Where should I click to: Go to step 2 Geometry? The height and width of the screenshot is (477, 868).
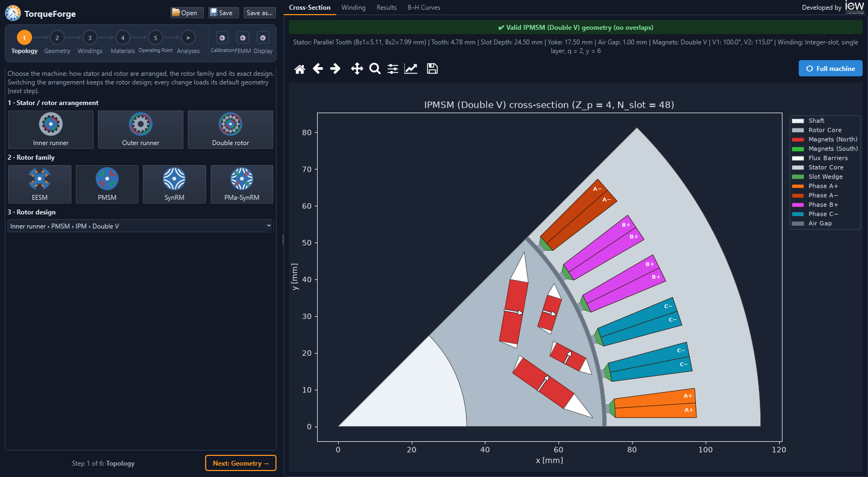point(57,37)
